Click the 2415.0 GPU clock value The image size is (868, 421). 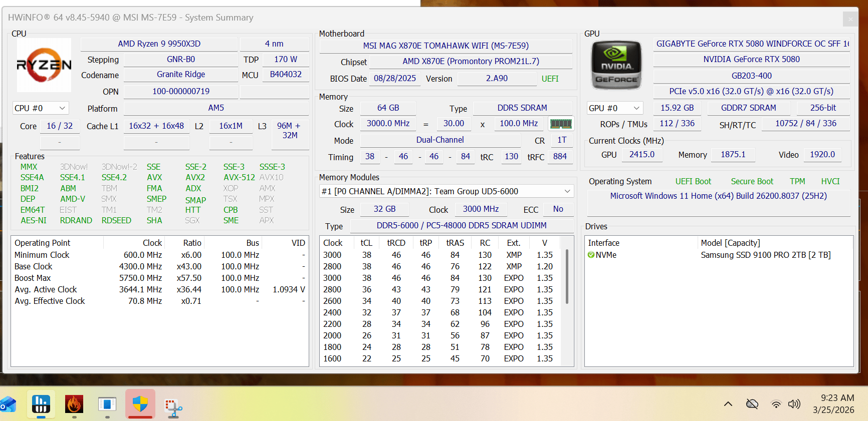(x=642, y=155)
